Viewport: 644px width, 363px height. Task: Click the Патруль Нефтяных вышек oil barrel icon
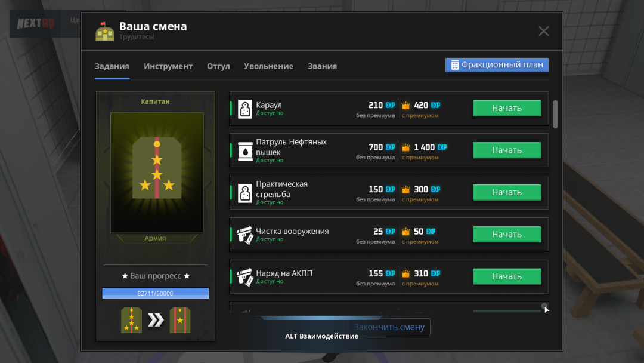pos(245,151)
